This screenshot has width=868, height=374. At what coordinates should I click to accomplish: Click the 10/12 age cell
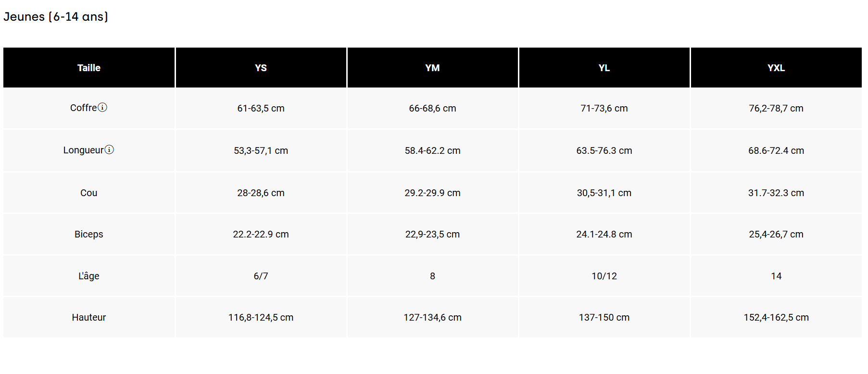604,276
